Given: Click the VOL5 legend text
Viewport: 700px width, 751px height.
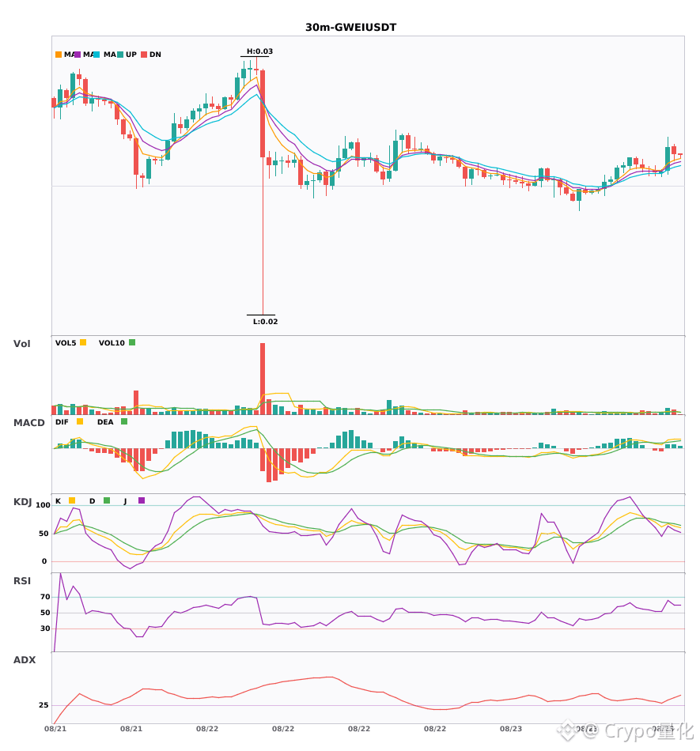Looking at the screenshot, I should tap(66, 343).
